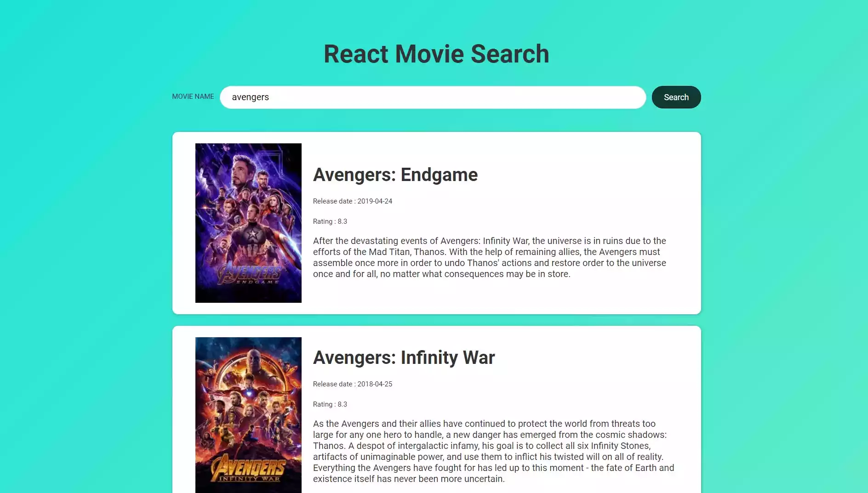Click inside the movie name search field
Viewport: 868px width, 493px height.
[432, 97]
